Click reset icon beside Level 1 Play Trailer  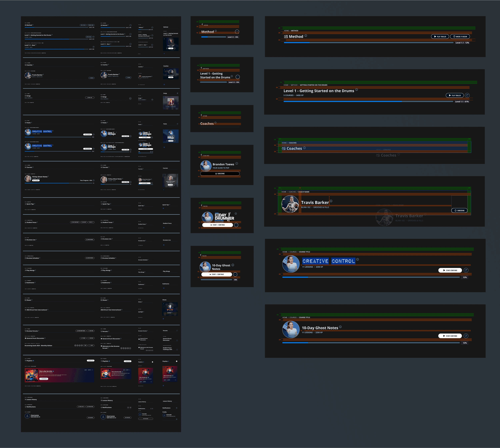tap(467, 96)
